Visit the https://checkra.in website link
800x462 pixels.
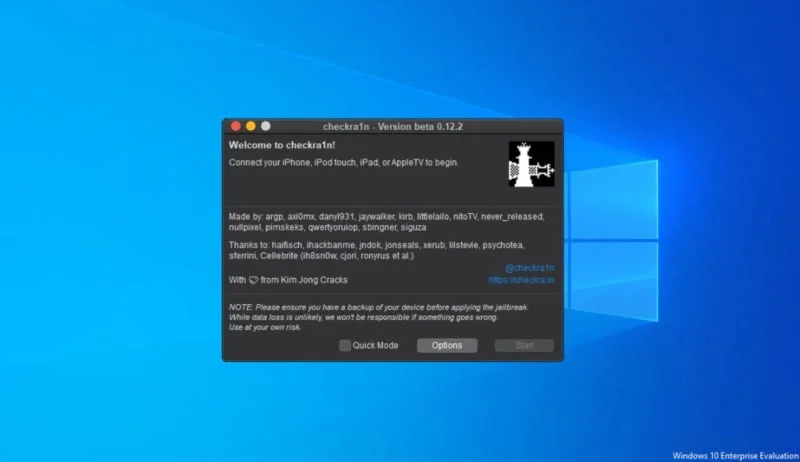(x=521, y=280)
